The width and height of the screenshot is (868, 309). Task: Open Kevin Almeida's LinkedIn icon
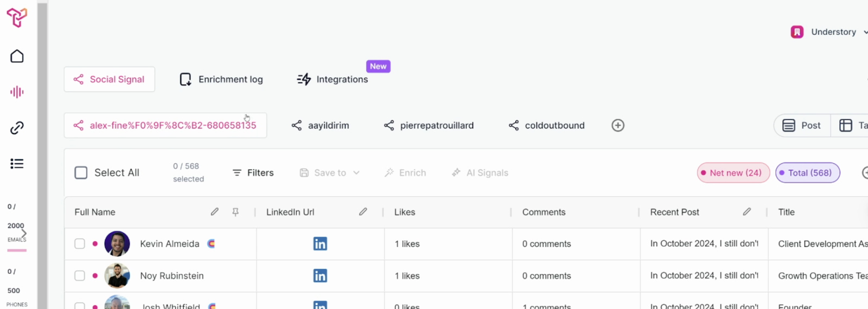(320, 244)
